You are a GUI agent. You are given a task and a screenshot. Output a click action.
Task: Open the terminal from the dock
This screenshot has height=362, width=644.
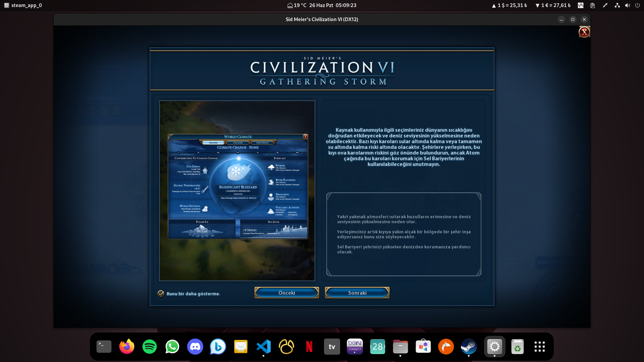(x=104, y=347)
